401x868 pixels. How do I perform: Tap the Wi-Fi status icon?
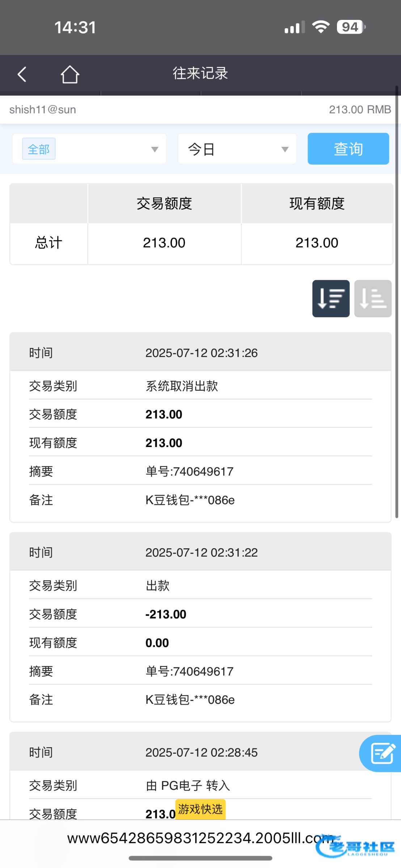321,27
